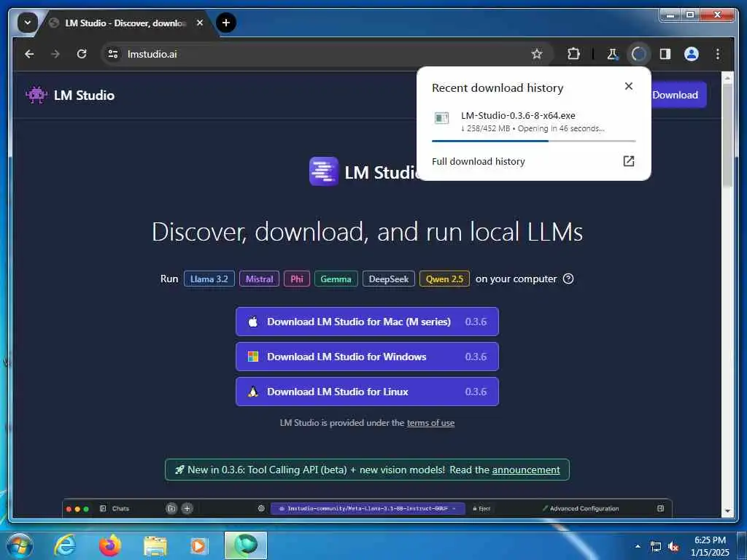
Task: Click the help question mark icon
Action: coord(568,279)
